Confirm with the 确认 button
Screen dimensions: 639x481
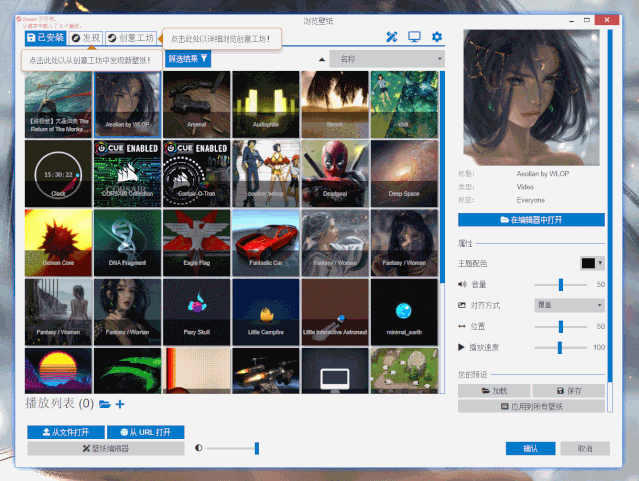click(530, 448)
